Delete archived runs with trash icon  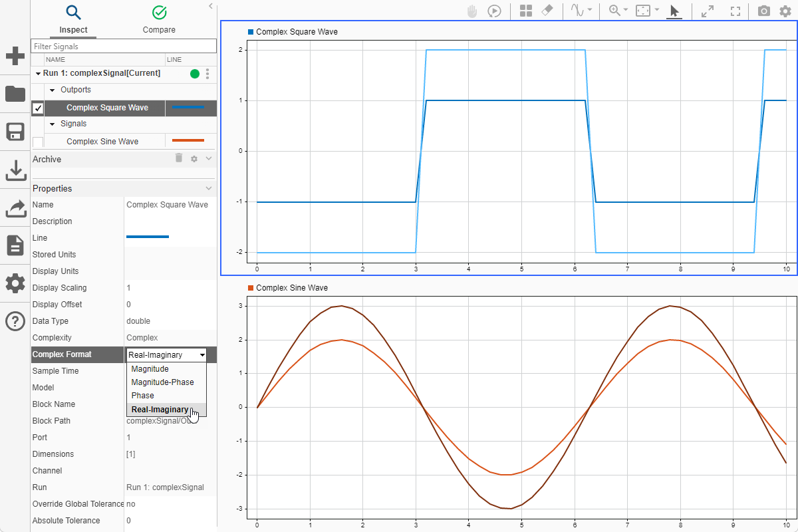(178, 158)
